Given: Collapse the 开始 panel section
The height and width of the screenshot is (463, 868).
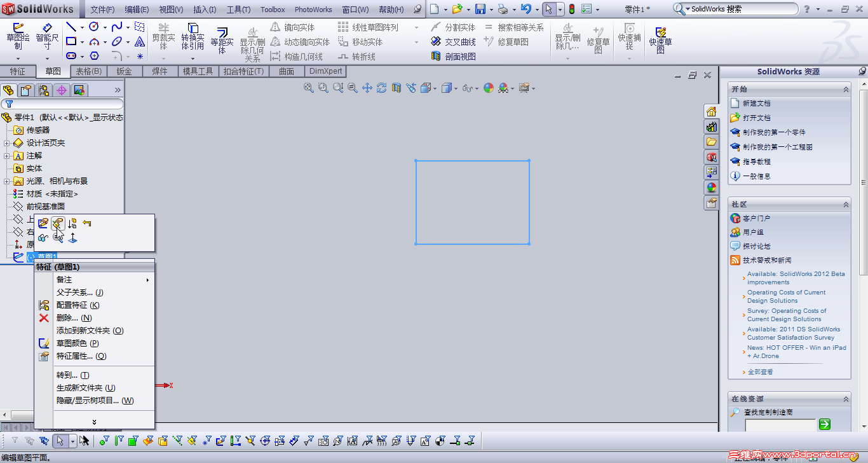Looking at the screenshot, I should [846, 89].
